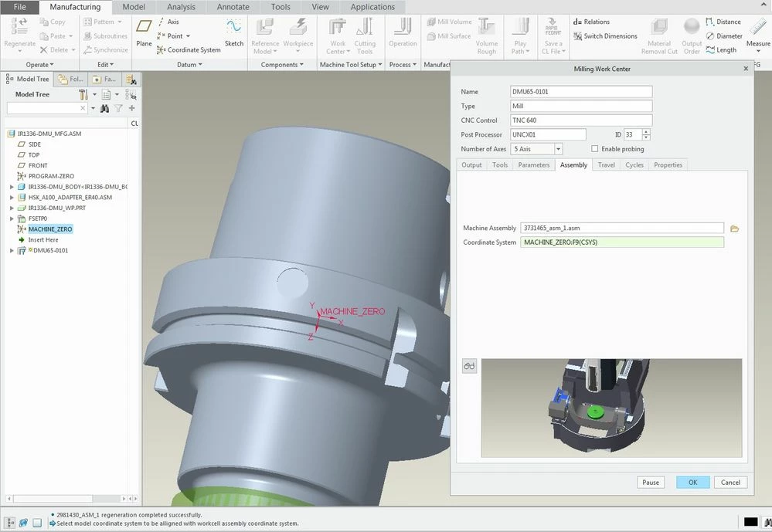Click the Work Center icon
The height and width of the screenshot is (532, 772).
pyautogui.click(x=338, y=26)
